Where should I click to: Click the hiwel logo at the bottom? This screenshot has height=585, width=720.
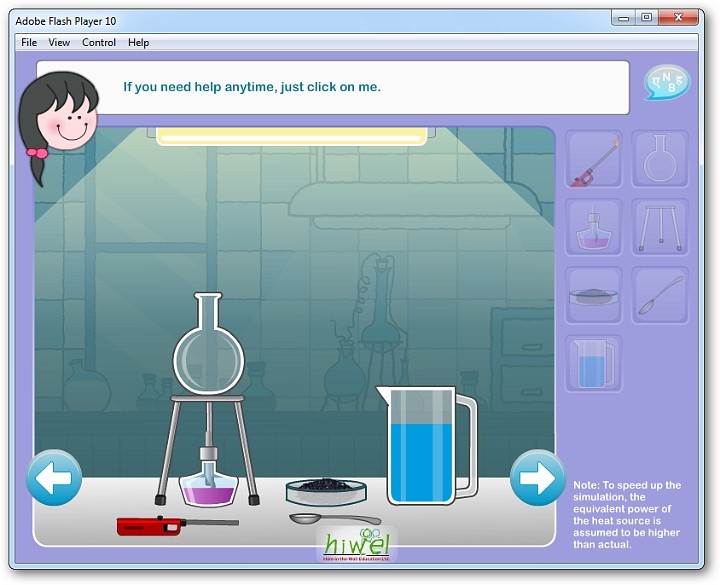click(357, 544)
